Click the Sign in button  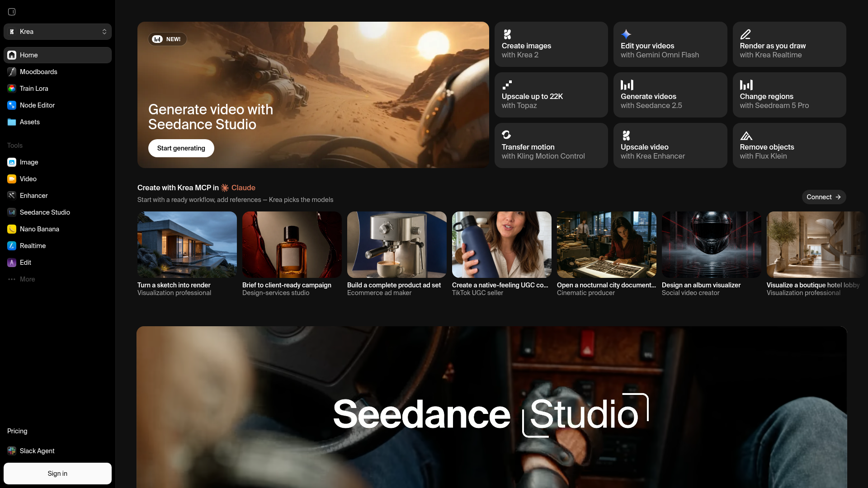(x=57, y=474)
